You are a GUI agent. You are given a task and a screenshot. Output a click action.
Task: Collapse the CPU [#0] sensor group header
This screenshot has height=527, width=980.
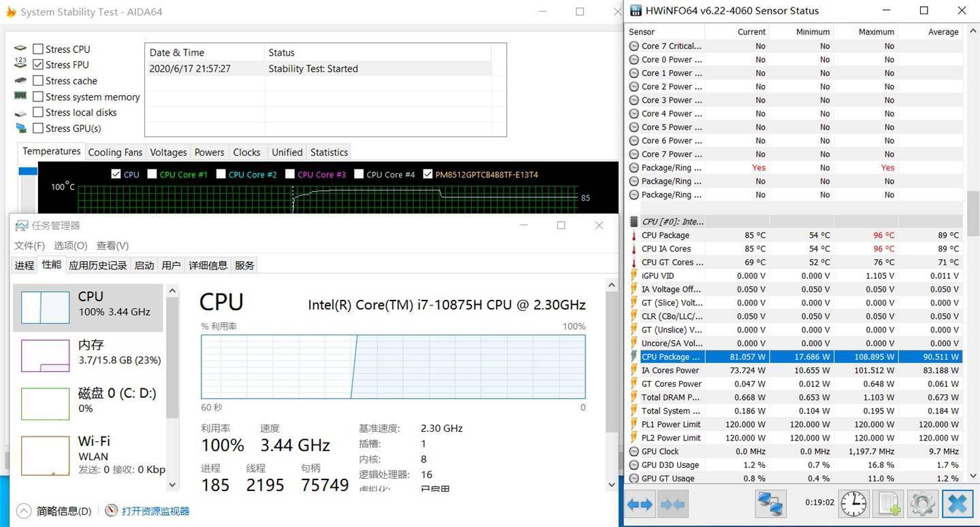click(x=794, y=222)
